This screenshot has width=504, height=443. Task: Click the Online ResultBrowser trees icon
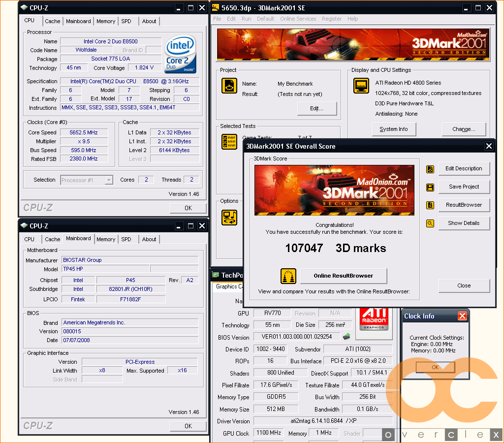pos(288,276)
